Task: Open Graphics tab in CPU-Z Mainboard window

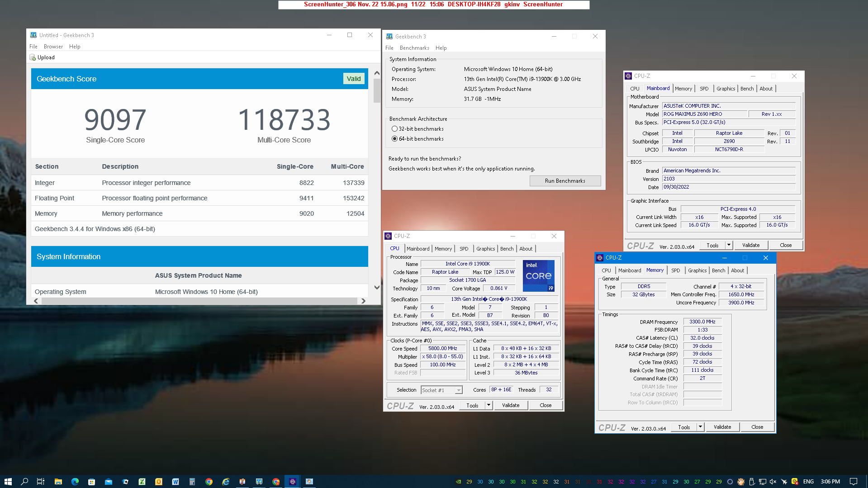Action: 726,89
